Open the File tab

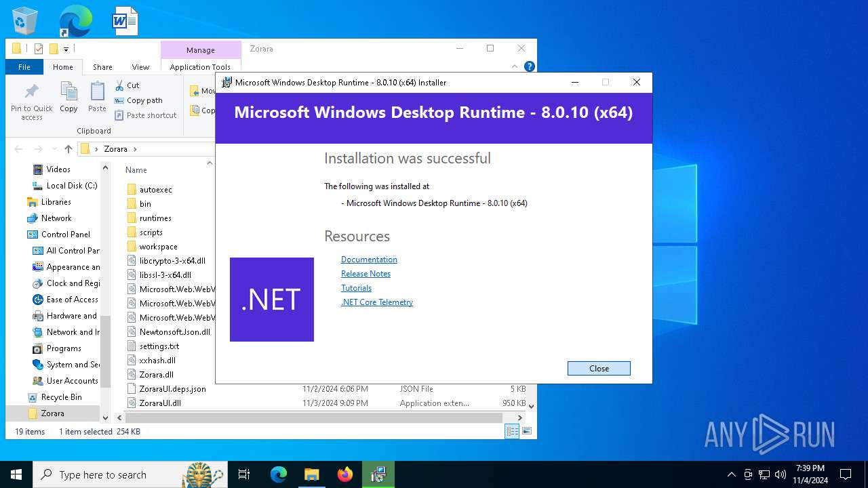click(x=24, y=67)
